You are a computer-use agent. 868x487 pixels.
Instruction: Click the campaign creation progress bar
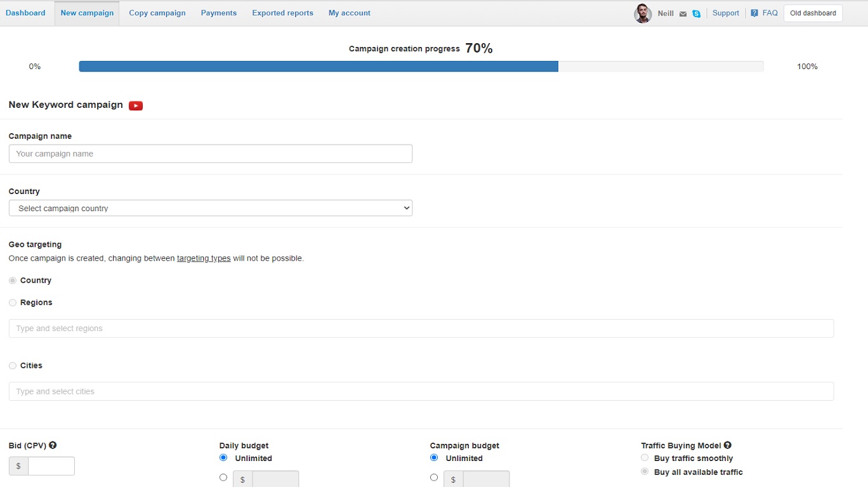coord(421,67)
